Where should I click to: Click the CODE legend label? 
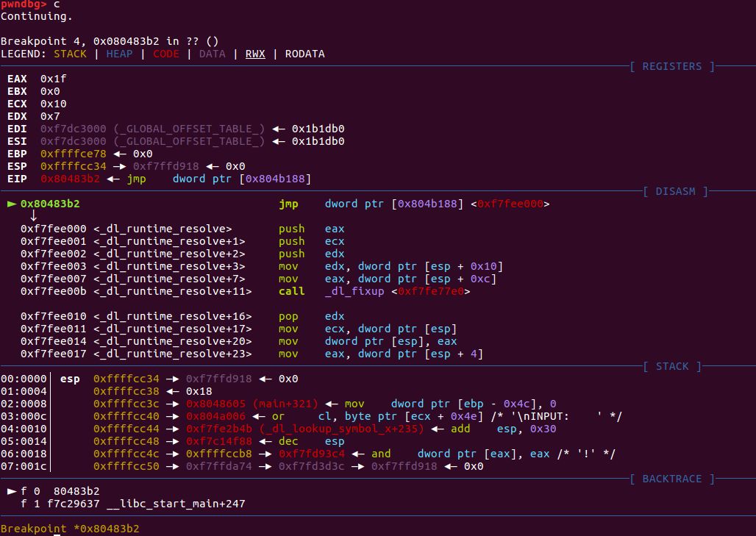click(x=166, y=54)
